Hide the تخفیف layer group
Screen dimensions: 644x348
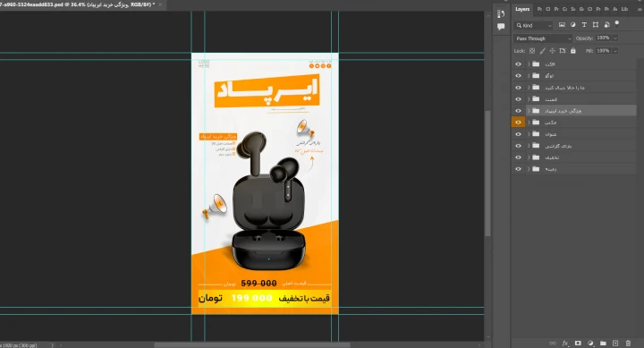[518, 157]
